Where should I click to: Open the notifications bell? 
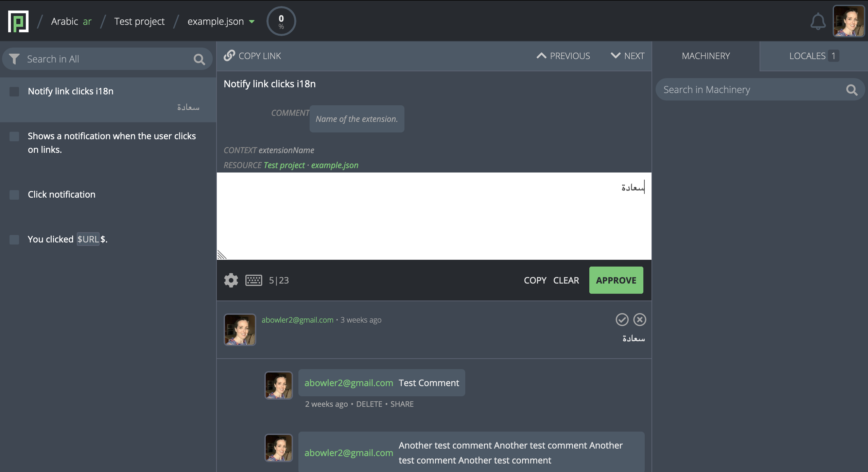(x=818, y=22)
